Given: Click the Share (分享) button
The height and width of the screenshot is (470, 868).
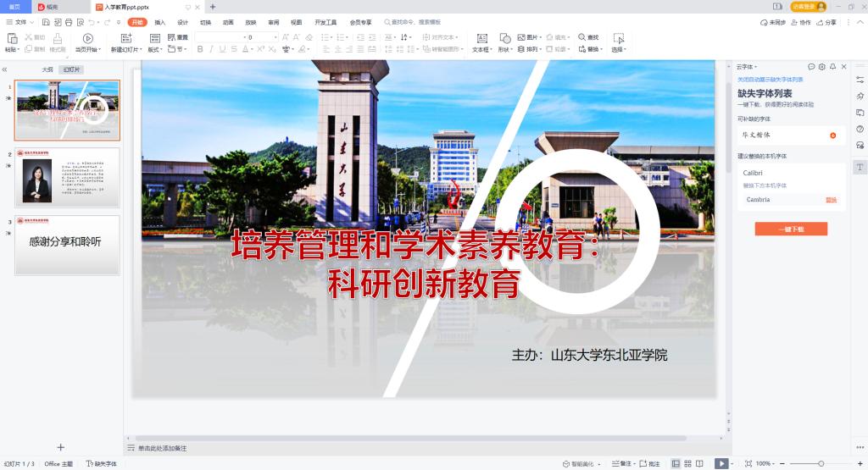Looking at the screenshot, I should pos(826,22).
